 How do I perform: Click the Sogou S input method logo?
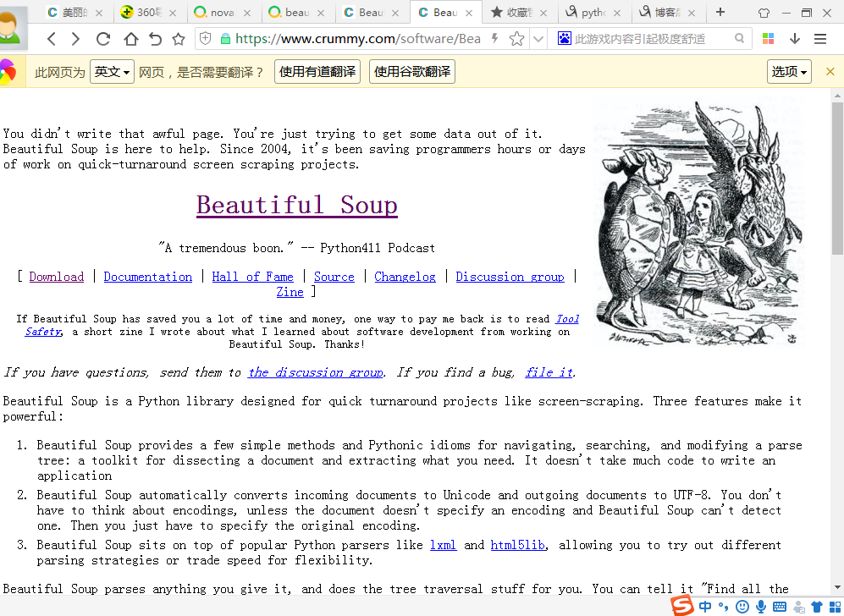[682, 606]
